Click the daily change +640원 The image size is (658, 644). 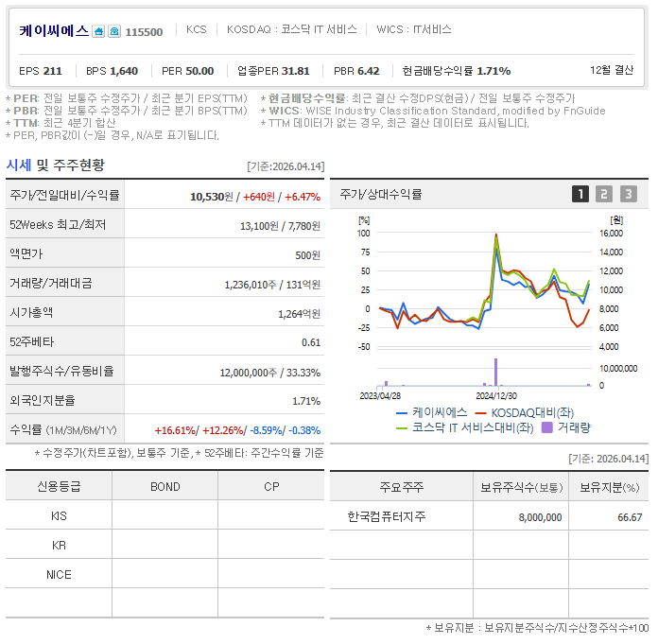click(259, 197)
